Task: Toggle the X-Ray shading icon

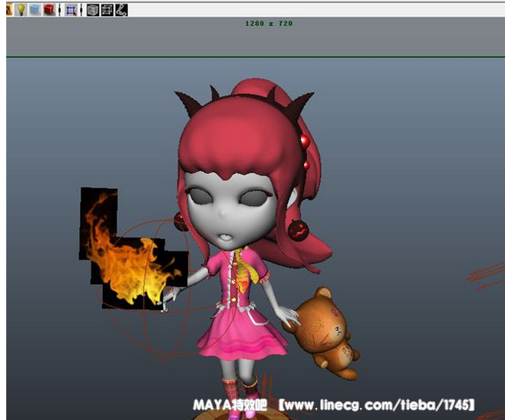Action: pos(93,11)
